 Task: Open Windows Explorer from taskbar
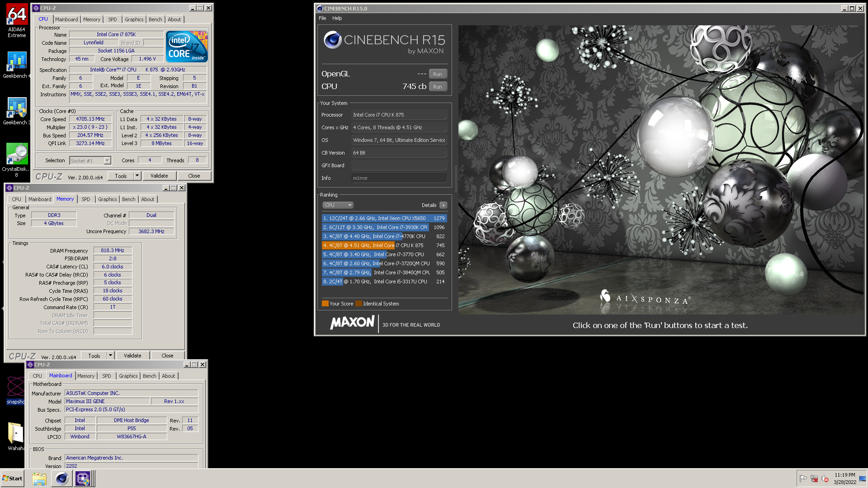tap(39, 479)
